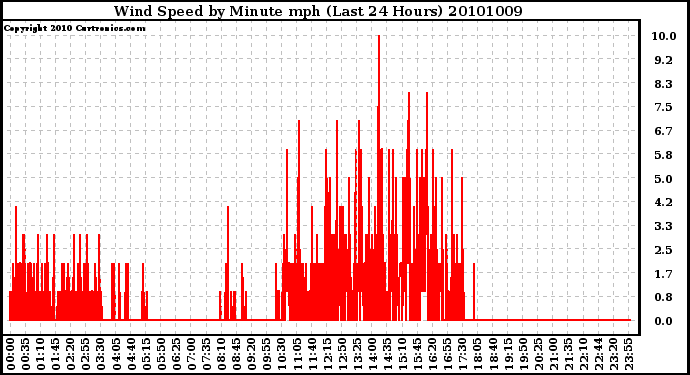Click the 11:05 time axis label
Screen dimensions: 690x375
pyautogui.click(x=297, y=355)
